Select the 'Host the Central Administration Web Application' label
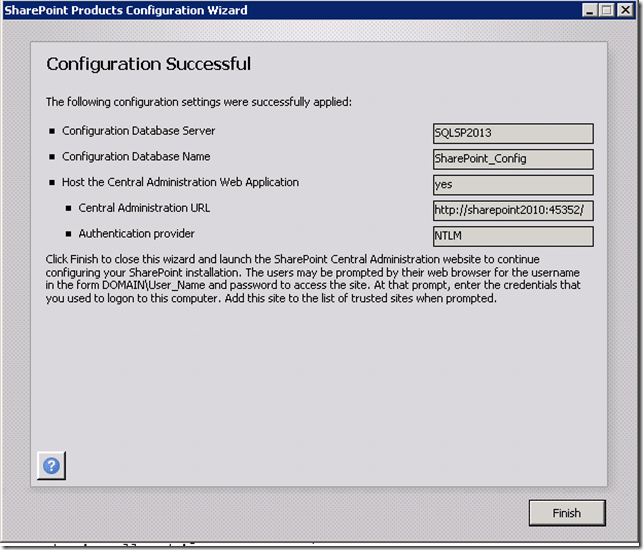The width and height of the screenshot is (643, 550). [x=180, y=183]
